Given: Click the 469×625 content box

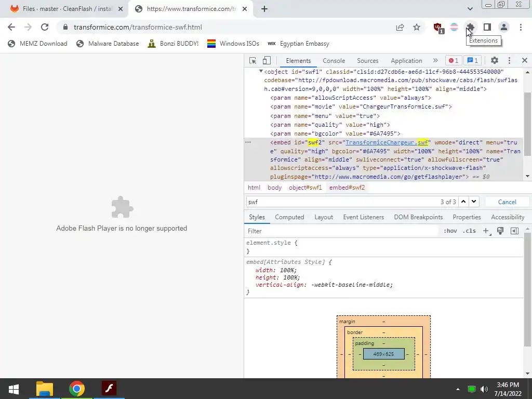Looking at the screenshot, I should click(384, 354).
